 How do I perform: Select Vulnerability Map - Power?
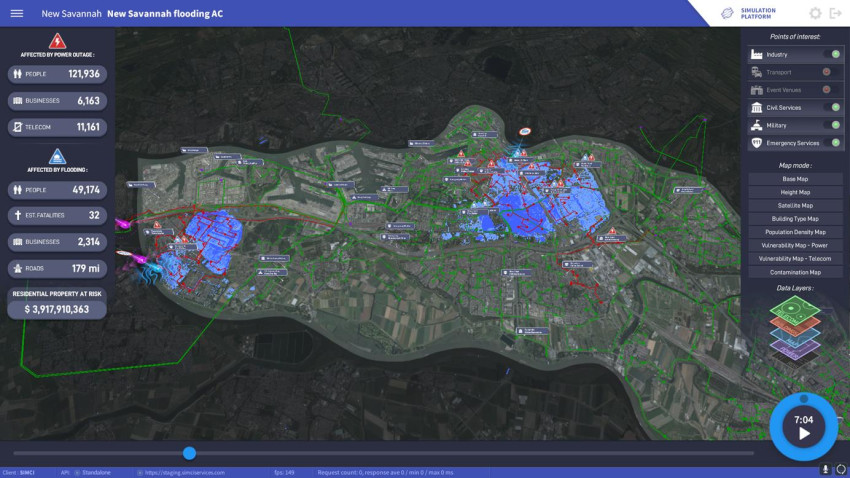pyautogui.click(x=795, y=245)
